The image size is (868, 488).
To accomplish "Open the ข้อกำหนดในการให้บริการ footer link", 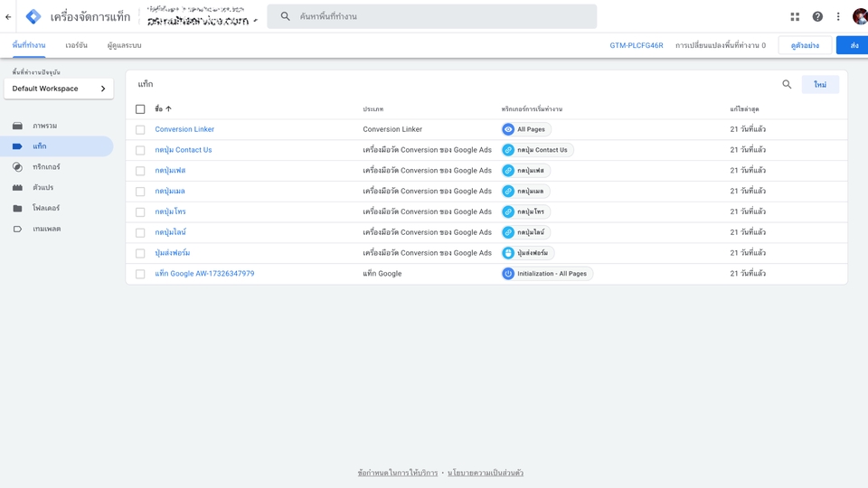I will click(x=398, y=473).
